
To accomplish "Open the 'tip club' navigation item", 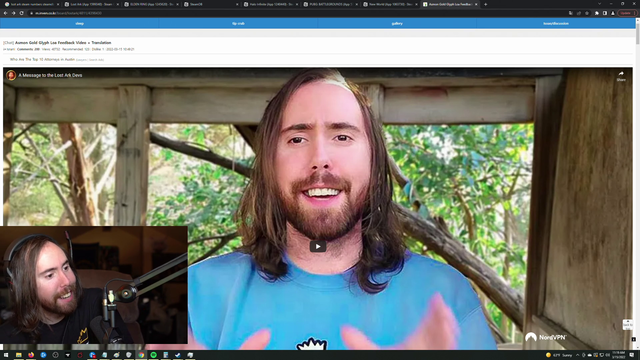I will (238, 23).
